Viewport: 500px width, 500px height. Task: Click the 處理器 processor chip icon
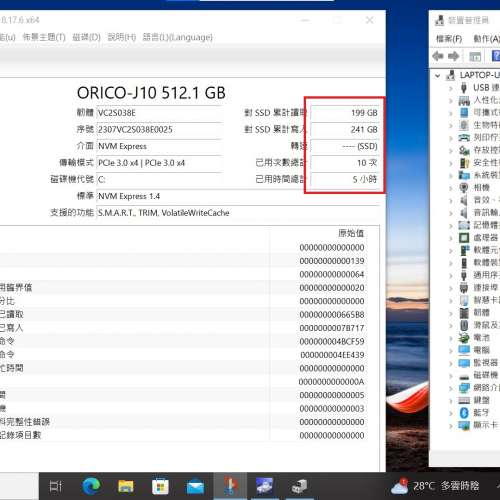click(464, 238)
